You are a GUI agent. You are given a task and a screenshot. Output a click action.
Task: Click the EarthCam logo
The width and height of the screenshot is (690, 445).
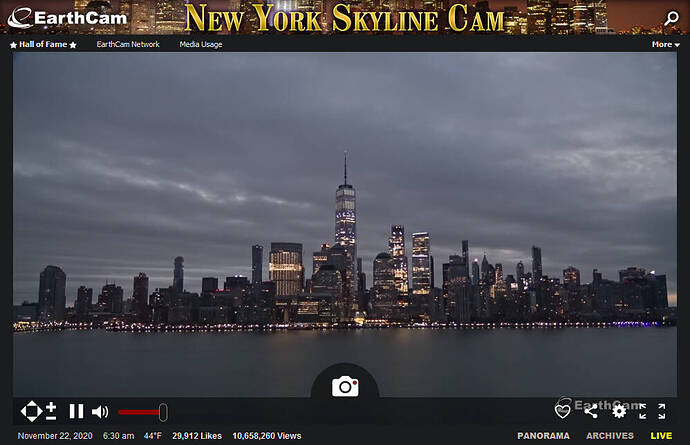point(67,18)
